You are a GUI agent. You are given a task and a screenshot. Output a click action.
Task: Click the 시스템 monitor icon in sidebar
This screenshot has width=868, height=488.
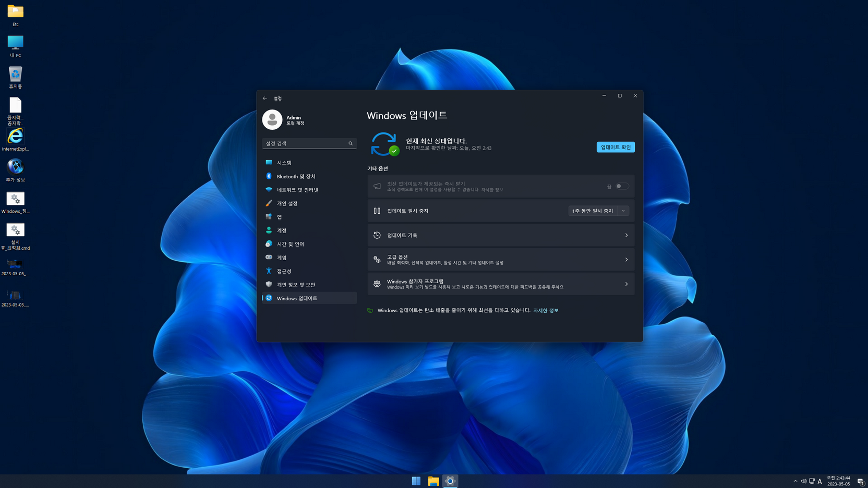(x=269, y=163)
